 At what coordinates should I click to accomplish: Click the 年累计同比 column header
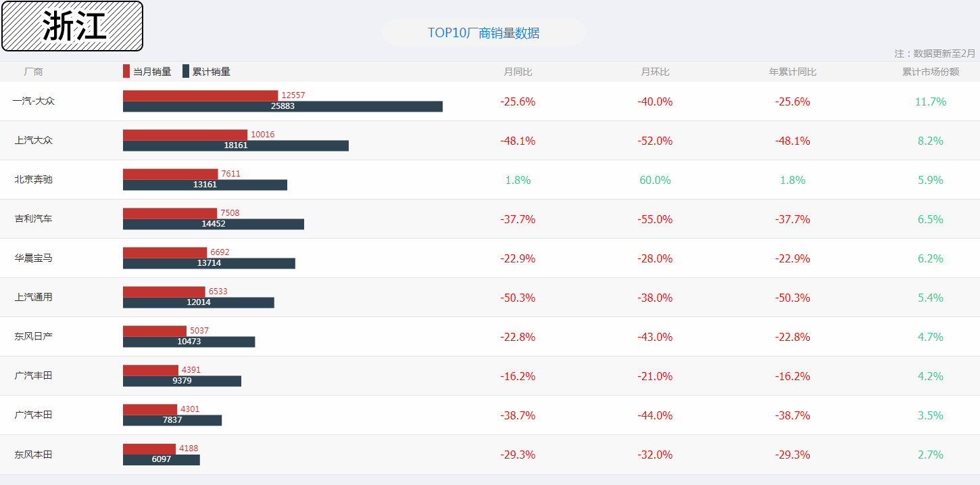(792, 72)
